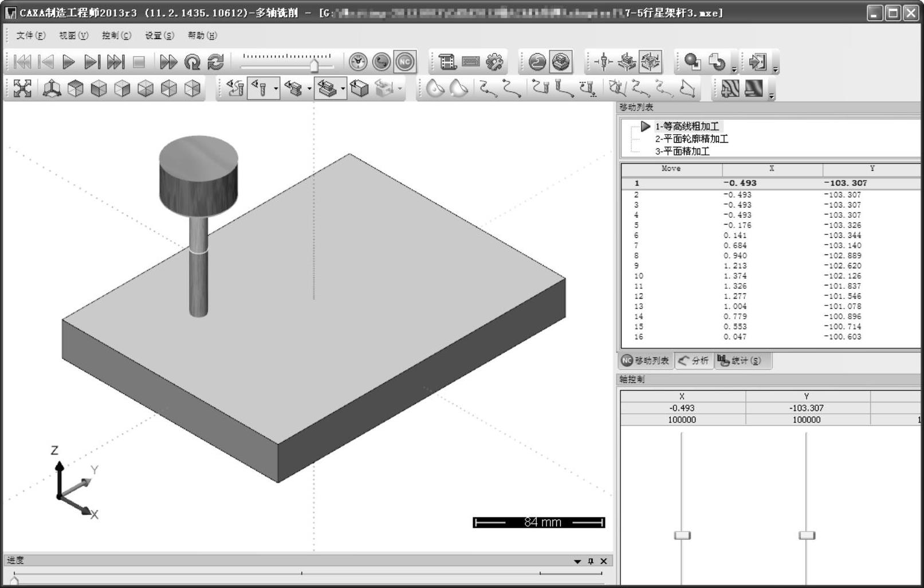Select operation 2-平面轮廓精加工 in list
The height and width of the screenshot is (588, 924).
tap(691, 139)
